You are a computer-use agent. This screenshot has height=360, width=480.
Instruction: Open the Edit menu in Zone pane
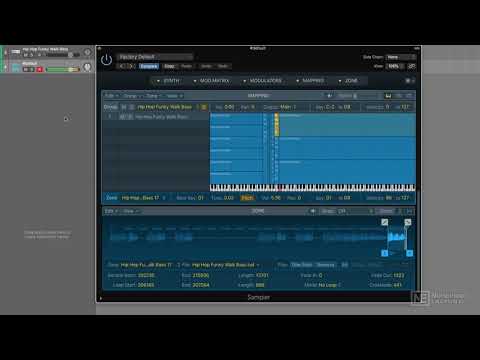(111, 211)
